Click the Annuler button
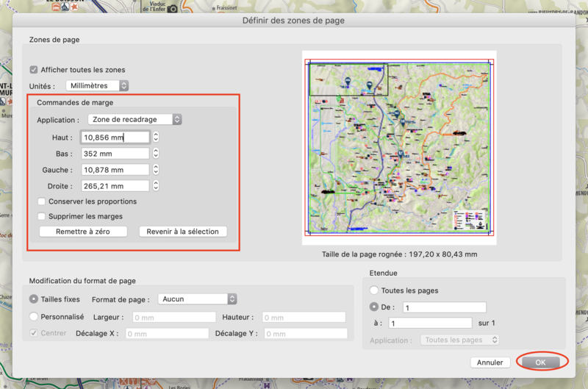This screenshot has height=389, width=588. pos(490,363)
